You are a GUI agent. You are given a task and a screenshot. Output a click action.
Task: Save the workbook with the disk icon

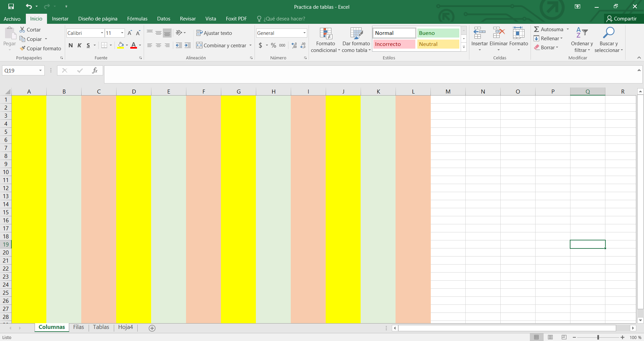(x=11, y=6)
